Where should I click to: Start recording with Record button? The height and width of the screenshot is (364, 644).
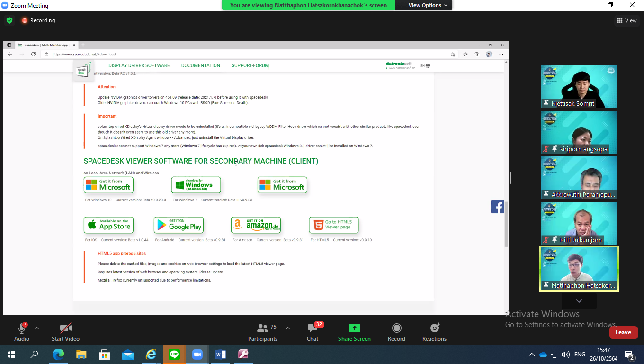(x=396, y=332)
